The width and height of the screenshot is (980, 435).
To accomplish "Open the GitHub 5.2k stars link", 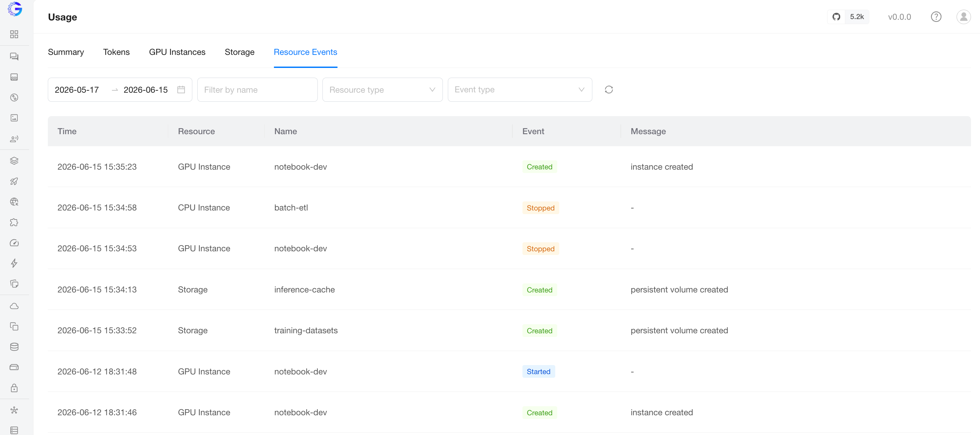I will click(848, 17).
